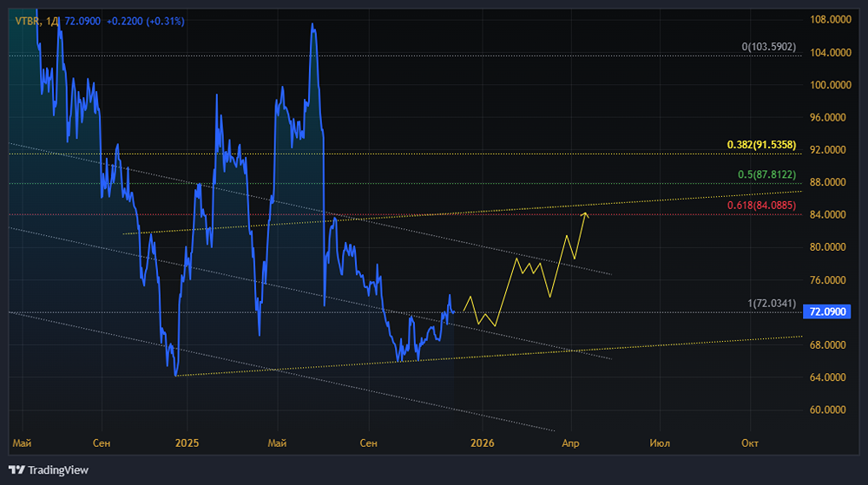Click the first Май label on time axis
The height and width of the screenshot is (485, 868).
[x=23, y=443]
